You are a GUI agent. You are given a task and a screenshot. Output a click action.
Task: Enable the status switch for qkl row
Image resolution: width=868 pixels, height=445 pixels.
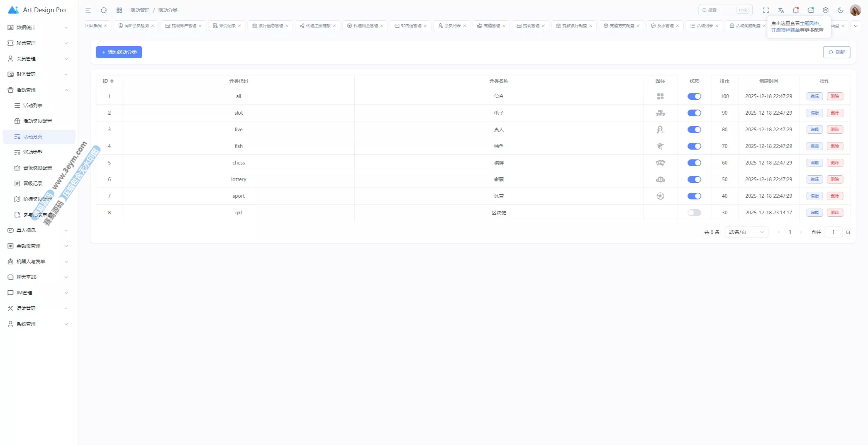point(694,213)
